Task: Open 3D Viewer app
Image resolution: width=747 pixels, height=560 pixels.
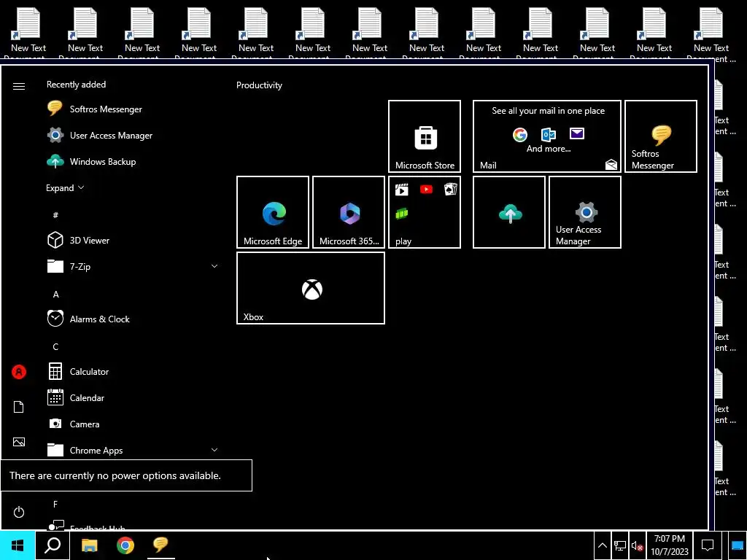Action: (133, 240)
